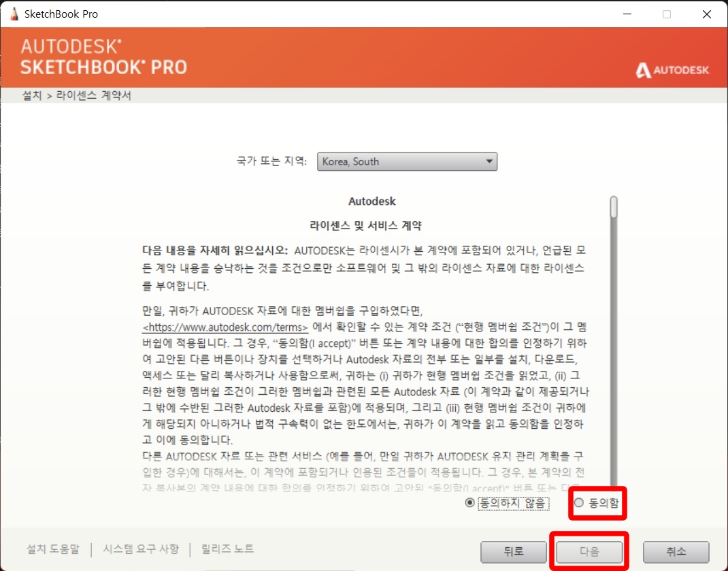Click the 'Autodesk' title in the agreement

[x=372, y=201]
